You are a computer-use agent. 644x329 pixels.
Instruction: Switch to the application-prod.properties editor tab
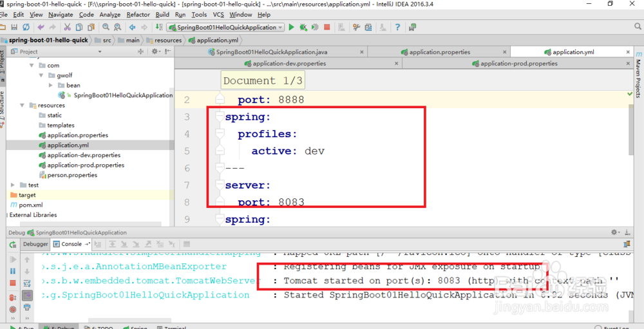coord(518,64)
